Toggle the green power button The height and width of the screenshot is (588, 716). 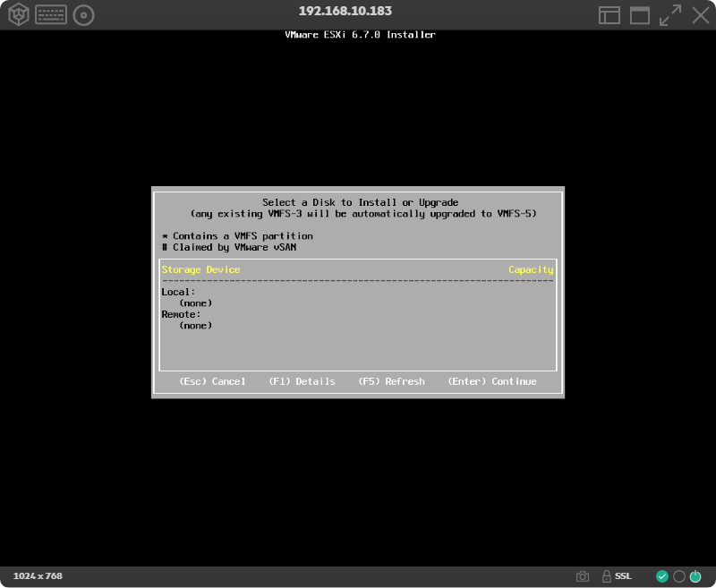coord(697,575)
